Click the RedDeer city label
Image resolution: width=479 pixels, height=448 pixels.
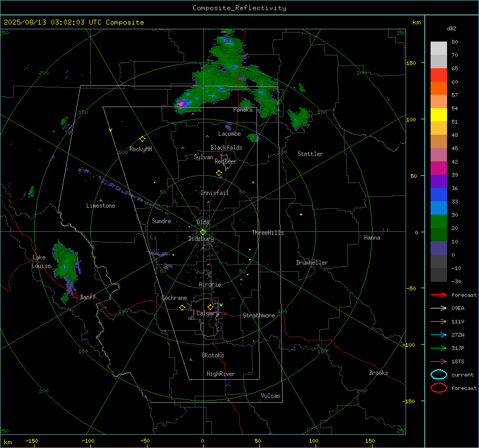click(x=226, y=161)
